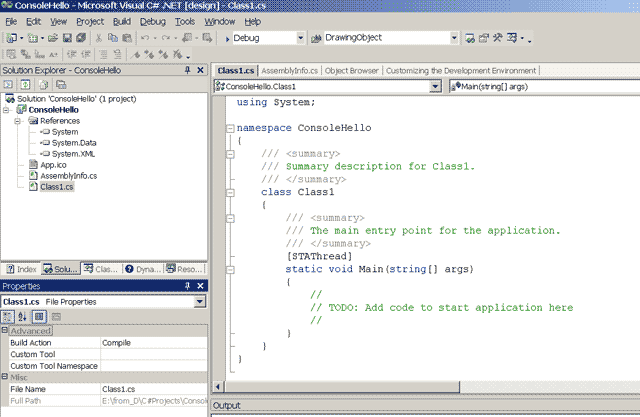
Task: Switch to the AssemblyInfo.cs editor tab
Action: tap(289, 71)
